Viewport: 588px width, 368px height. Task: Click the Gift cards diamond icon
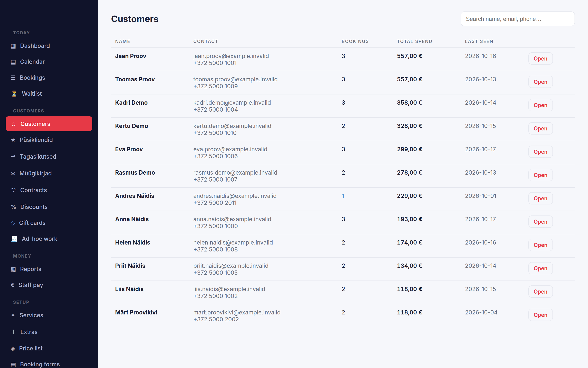click(13, 223)
